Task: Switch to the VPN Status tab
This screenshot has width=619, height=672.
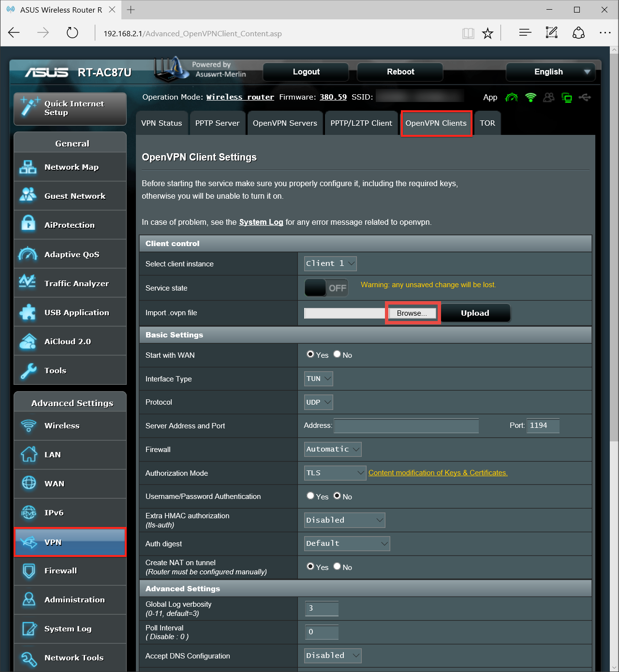Action: [162, 123]
